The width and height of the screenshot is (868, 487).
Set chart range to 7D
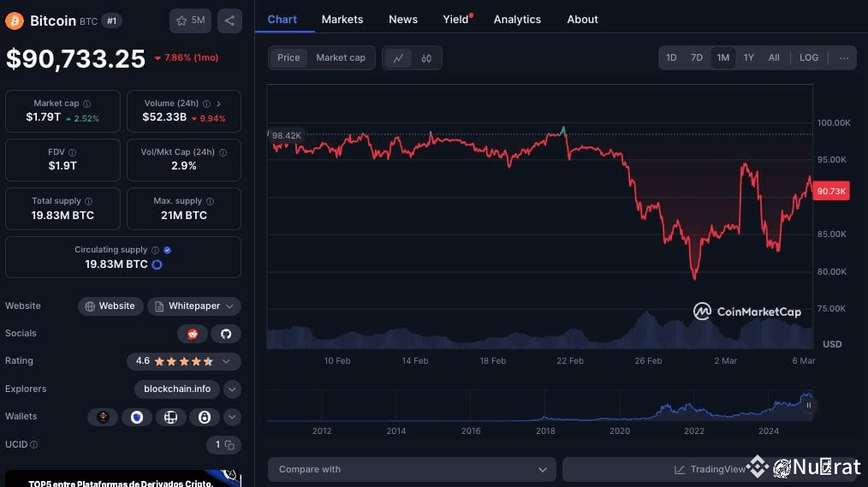pos(697,57)
